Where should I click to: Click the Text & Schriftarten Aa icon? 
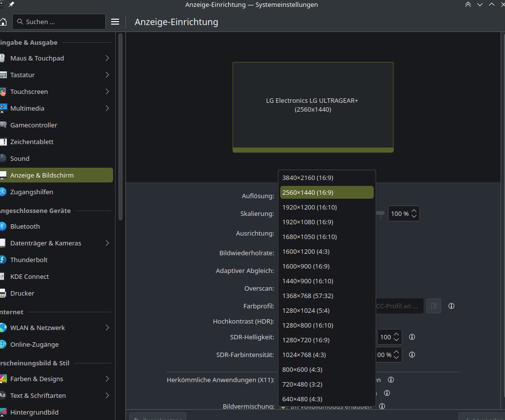coord(2,395)
